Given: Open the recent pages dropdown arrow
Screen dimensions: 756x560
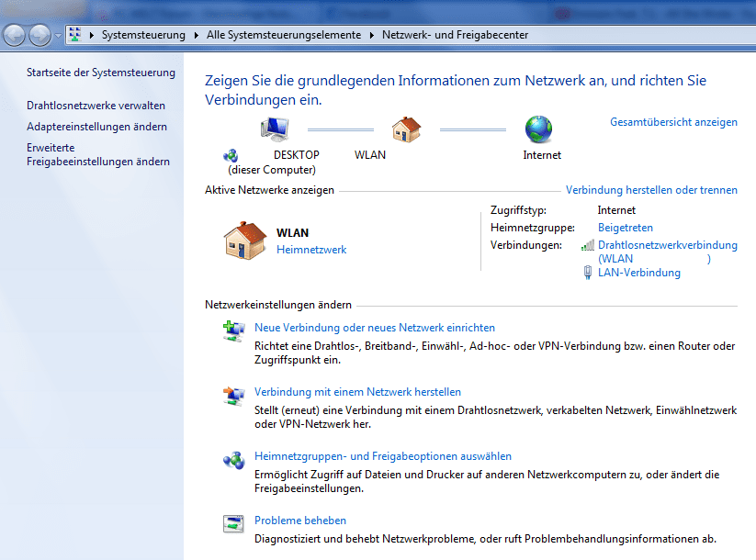Looking at the screenshot, I should (58, 36).
